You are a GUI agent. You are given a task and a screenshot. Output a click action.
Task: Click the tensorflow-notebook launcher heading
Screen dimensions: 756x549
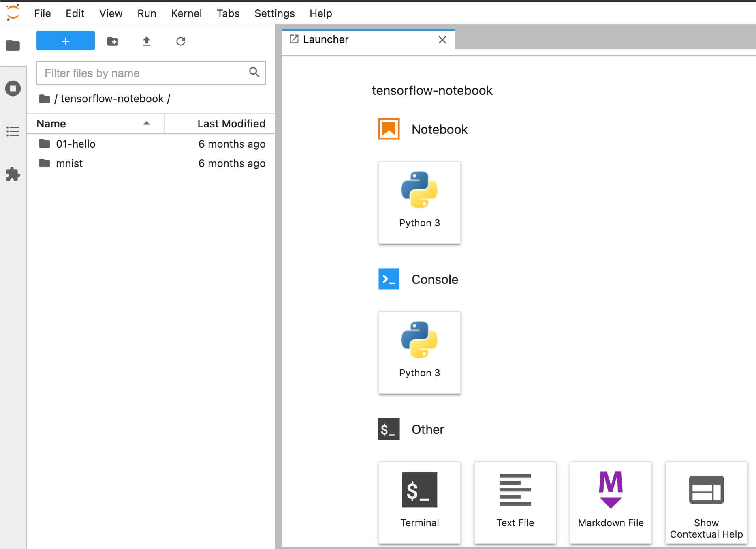tap(432, 90)
